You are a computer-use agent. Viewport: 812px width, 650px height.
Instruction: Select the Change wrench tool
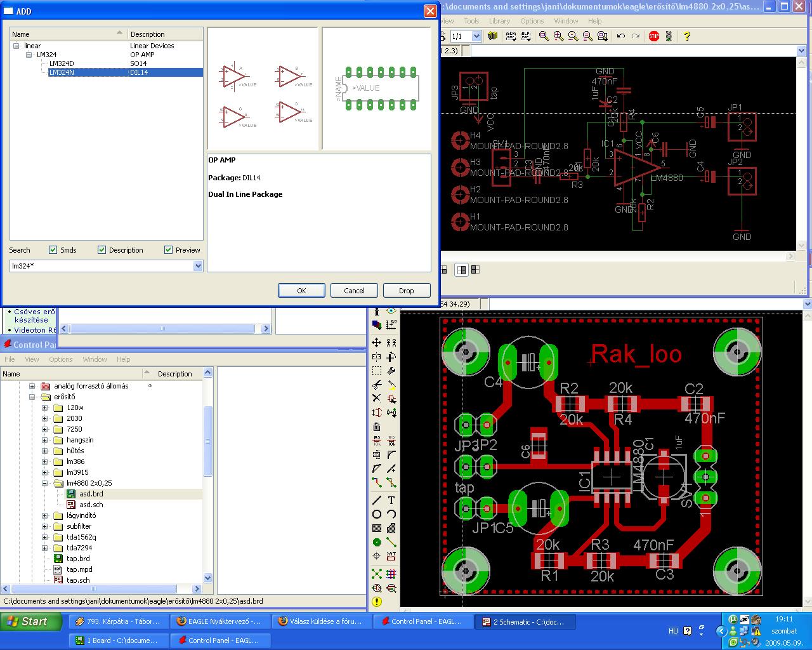(x=391, y=371)
